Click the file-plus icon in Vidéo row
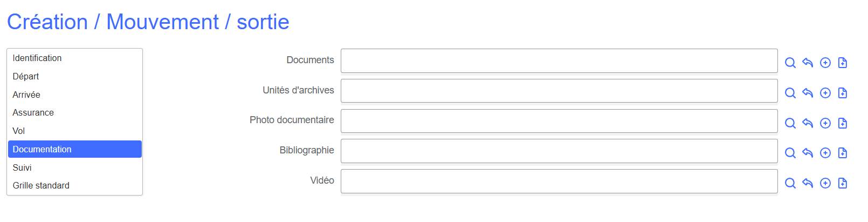This screenshot has width=868, height=222. [x=843, y=183]
